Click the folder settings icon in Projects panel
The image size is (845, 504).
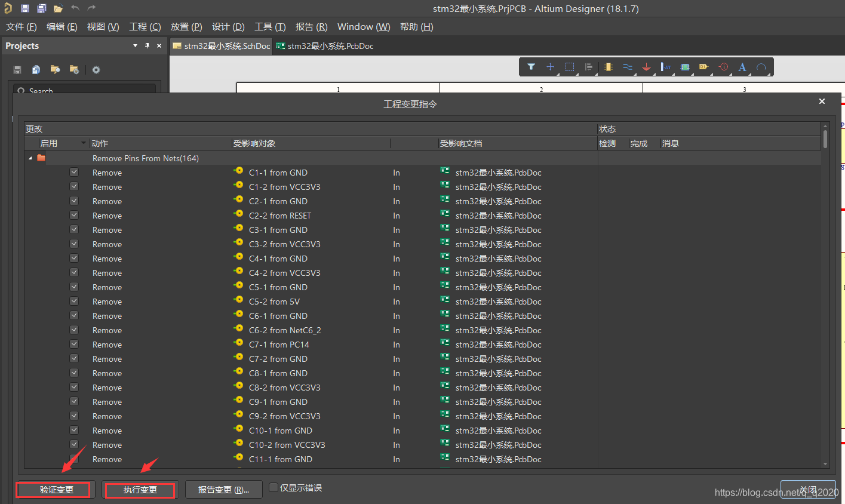click(x=74, y=70)
